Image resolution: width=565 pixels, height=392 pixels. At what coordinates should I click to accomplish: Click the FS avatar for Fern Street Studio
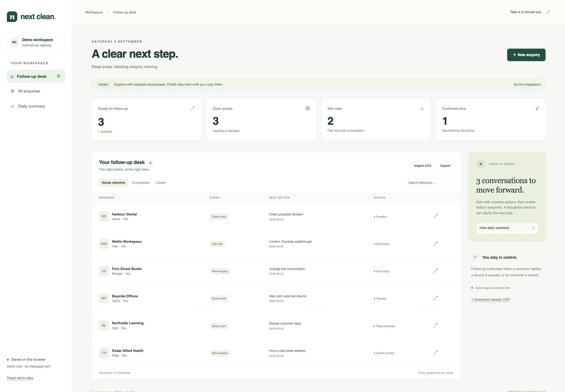[104, 271]
